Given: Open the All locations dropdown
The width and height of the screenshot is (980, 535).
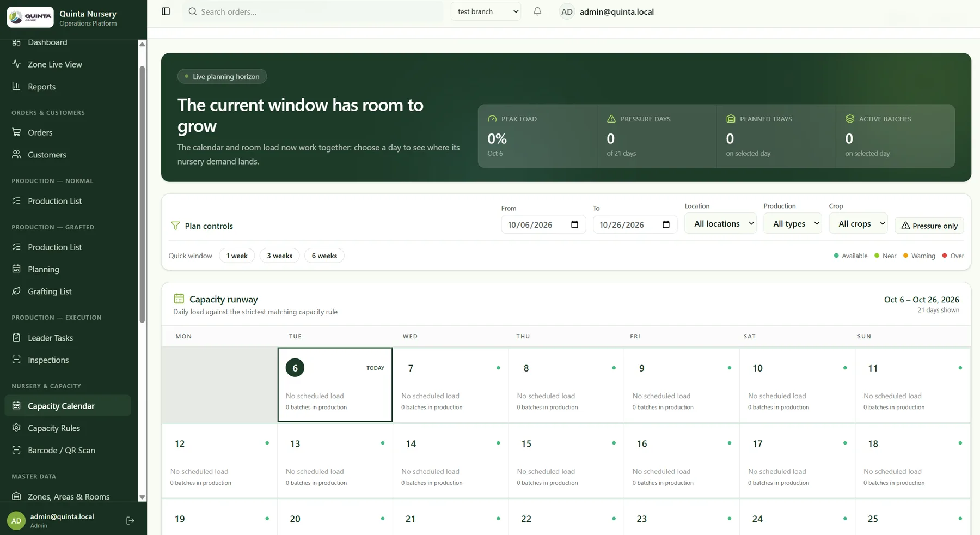Looking at the screenshot, I should pyautogui.click(x=720, y=223).
